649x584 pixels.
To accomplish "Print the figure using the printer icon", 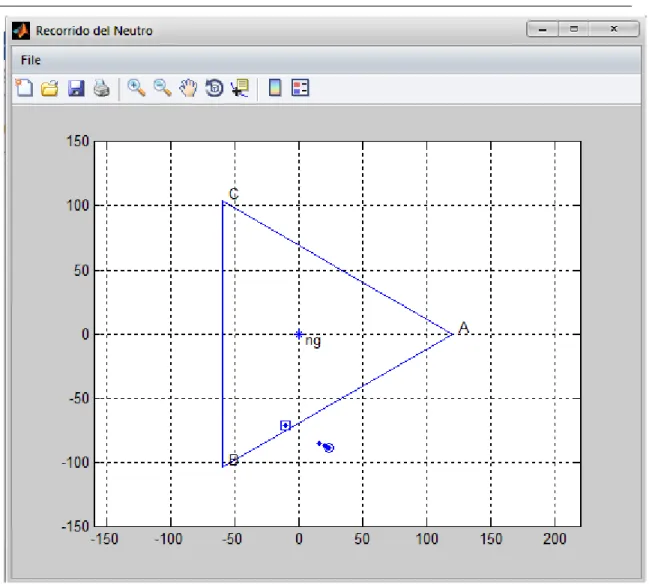I will (x=102, y=88).
